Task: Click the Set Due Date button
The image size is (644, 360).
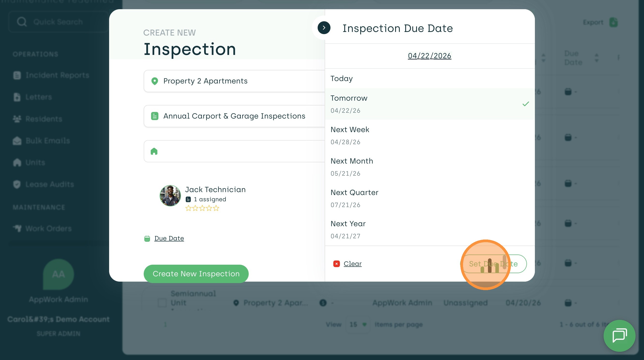Action: click(x=494, y=263)
